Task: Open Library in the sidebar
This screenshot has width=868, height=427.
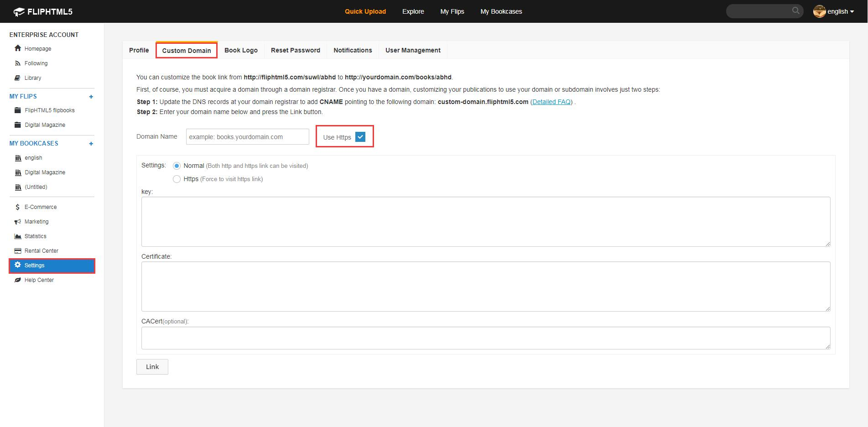Action: [33, 78]
